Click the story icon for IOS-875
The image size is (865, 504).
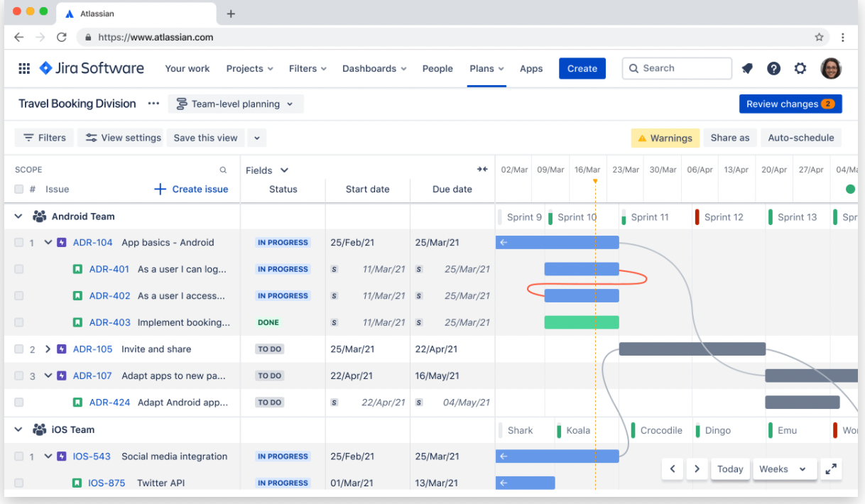tap(77, 483)
